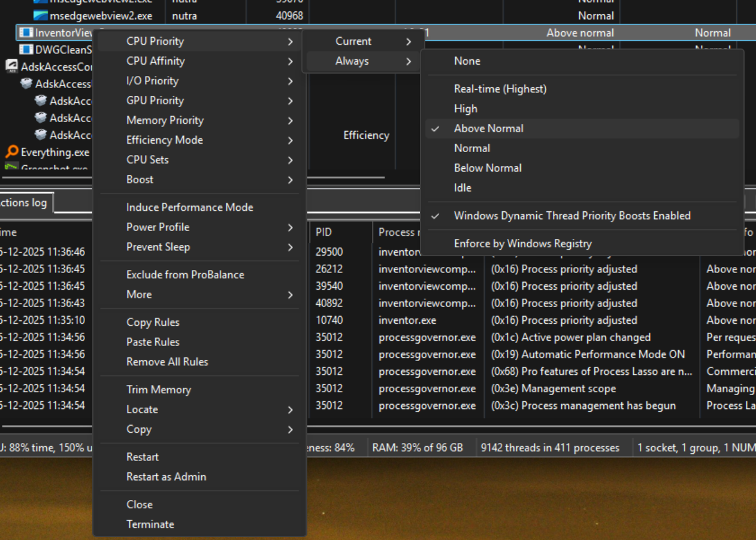Sort log by the PID column header
This screenshot has height=540, width=756.
coord(324,232)
